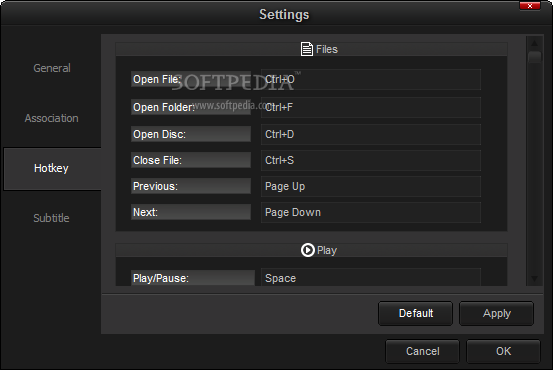Edit the Open Disc hotkey field Ctrl+D
The width and height of the screenshot is (553, 370).
tap(371, 134)
